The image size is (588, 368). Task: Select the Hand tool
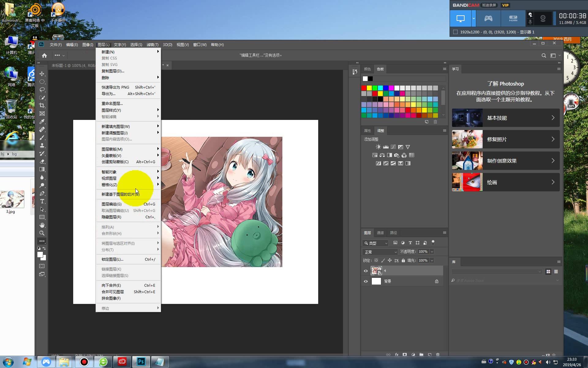coord(42,225)
